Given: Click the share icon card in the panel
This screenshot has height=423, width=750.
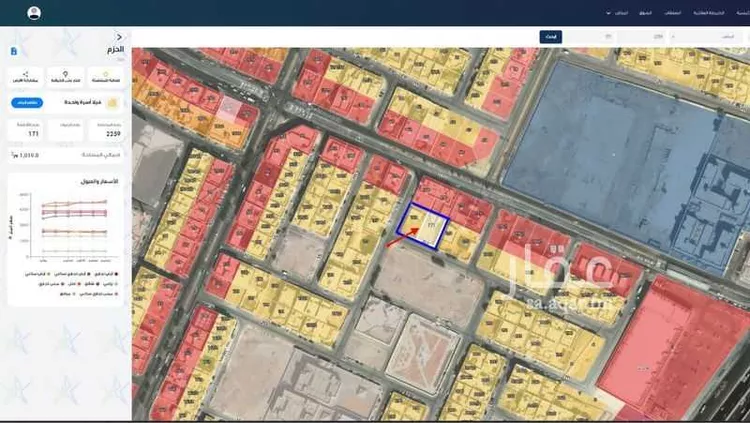Looking at the screenshot, I should tap(27, 77).
